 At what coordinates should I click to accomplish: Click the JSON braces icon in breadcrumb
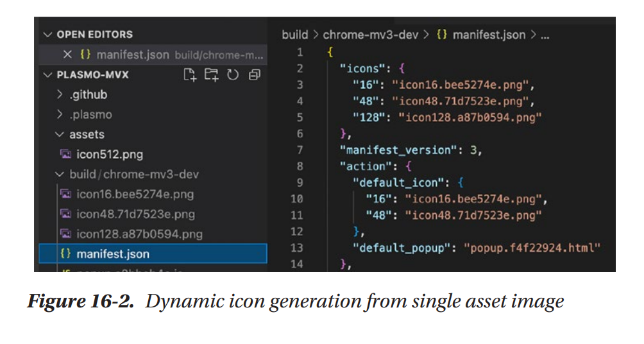point(442,35)
